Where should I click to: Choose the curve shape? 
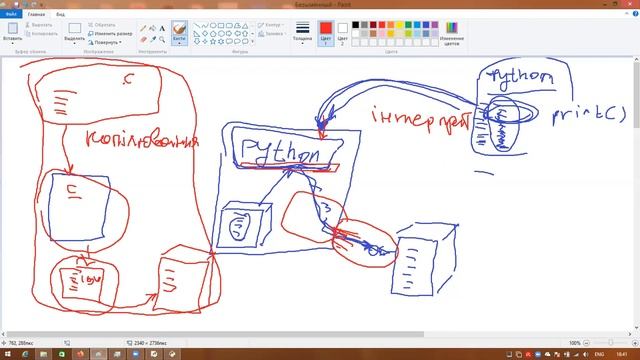point(205,26)
